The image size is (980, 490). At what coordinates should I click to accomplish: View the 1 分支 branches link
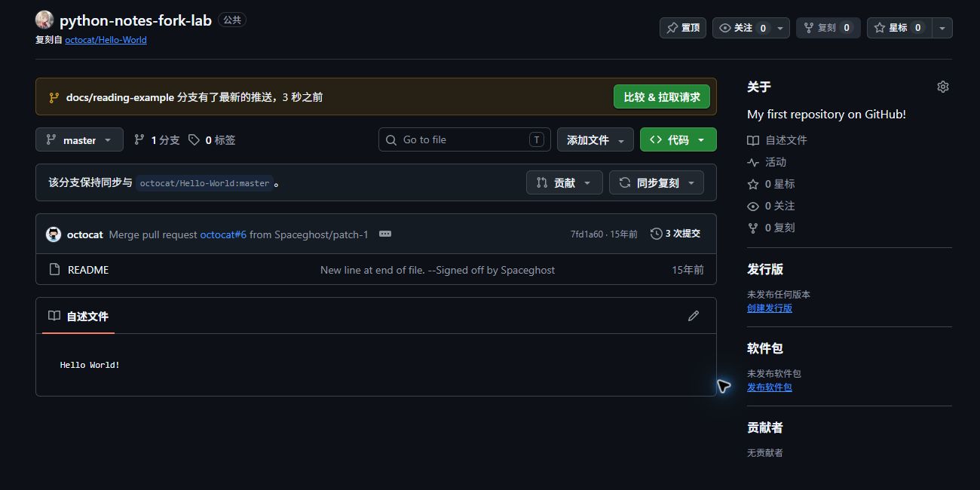pyautogui.click(x=157, y=139)
